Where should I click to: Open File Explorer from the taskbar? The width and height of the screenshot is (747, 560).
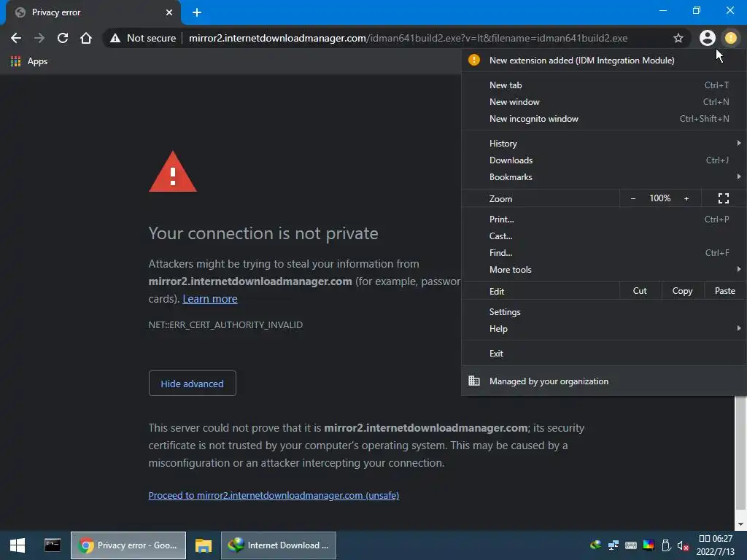click(x=204, y=545)
